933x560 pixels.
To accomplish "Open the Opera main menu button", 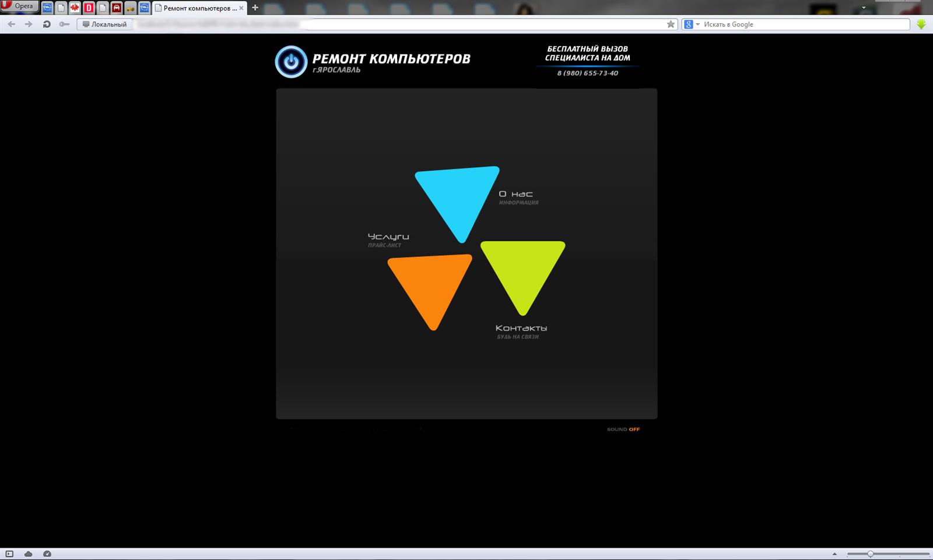I will coord(19,6).
